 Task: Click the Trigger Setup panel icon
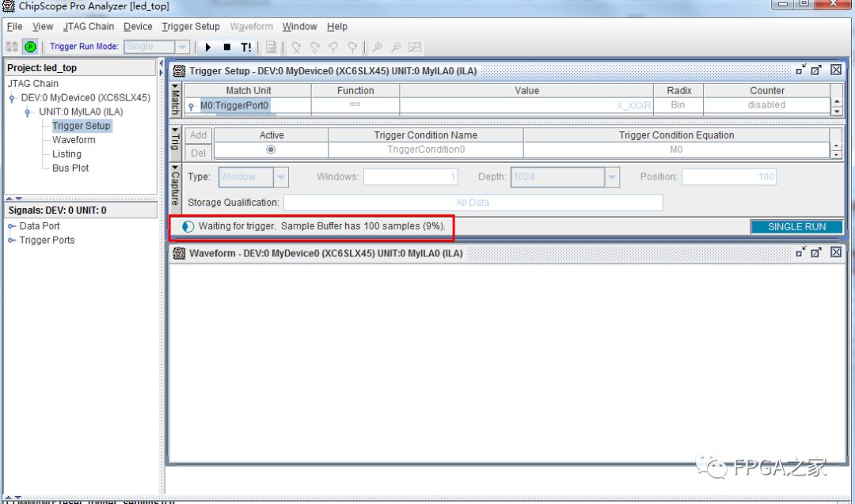(179, 71)
